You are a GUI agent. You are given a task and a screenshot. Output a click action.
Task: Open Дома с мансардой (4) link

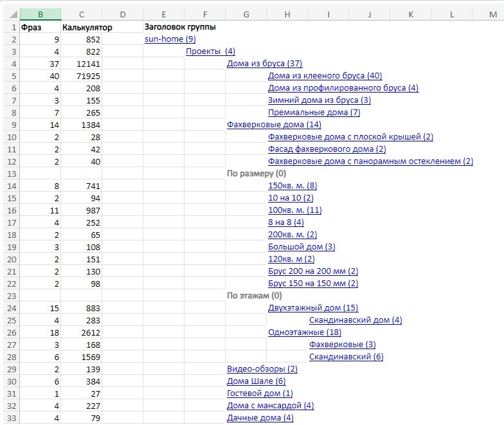tap(270, 406)
